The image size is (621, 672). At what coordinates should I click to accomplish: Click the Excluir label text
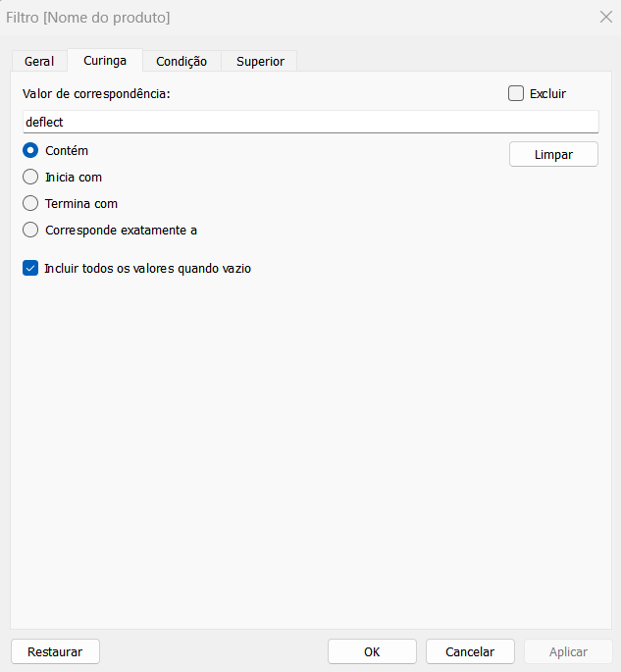coord(547,93)
